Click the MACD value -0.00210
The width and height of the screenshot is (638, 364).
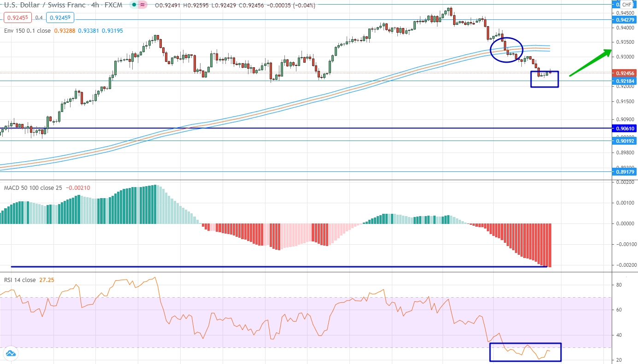tap(78, 188)
